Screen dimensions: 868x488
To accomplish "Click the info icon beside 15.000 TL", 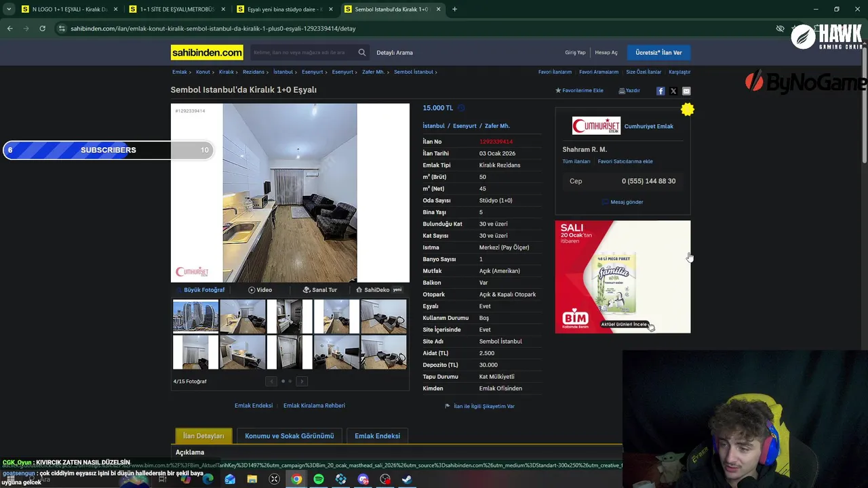I will 461,108.
